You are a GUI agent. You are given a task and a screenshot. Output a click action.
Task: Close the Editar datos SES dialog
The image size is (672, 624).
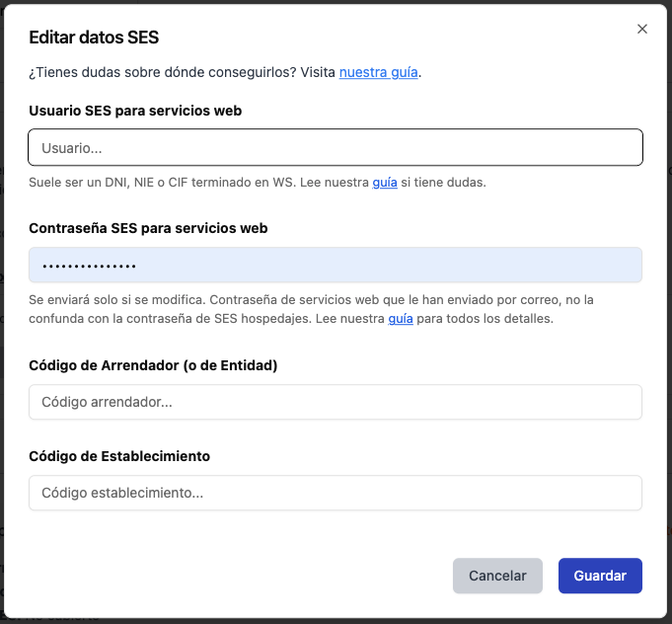click(x=642, y=30)
